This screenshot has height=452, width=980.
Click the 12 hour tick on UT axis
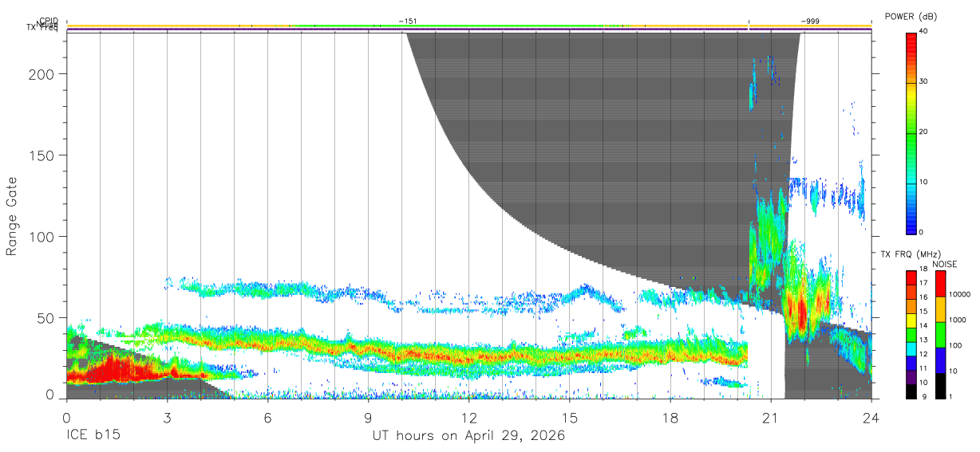pos(469,418)
